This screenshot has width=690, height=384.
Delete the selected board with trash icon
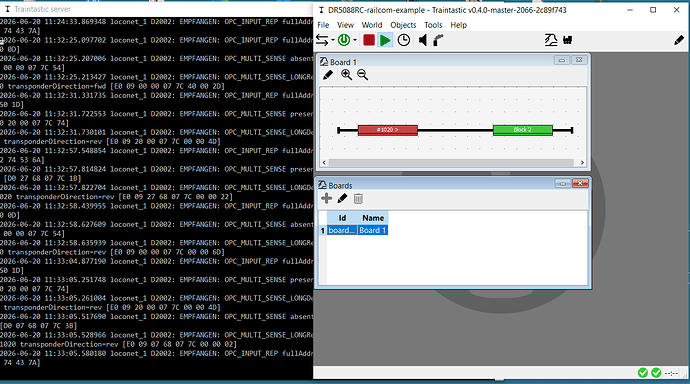point(358,199)
